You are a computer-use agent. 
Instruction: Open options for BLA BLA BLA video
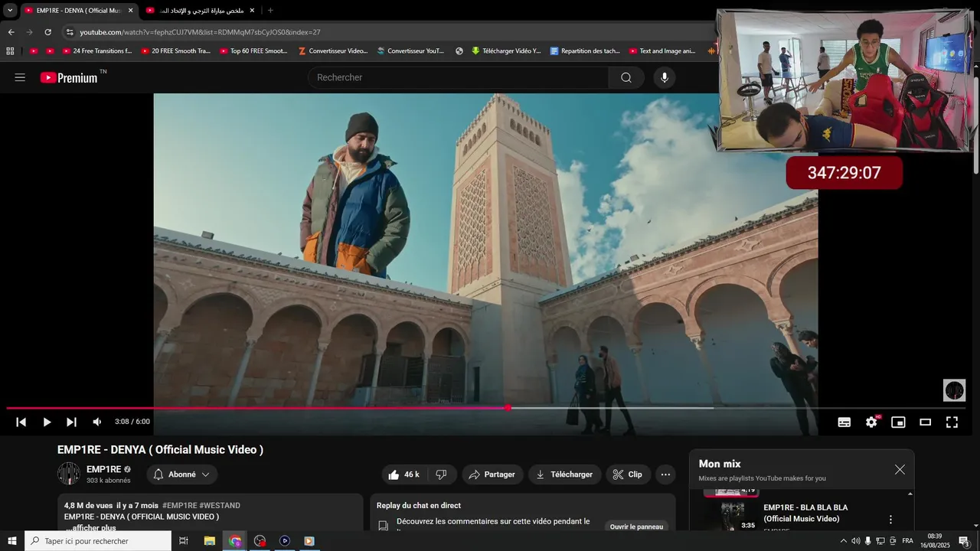(x=890, y=520)
